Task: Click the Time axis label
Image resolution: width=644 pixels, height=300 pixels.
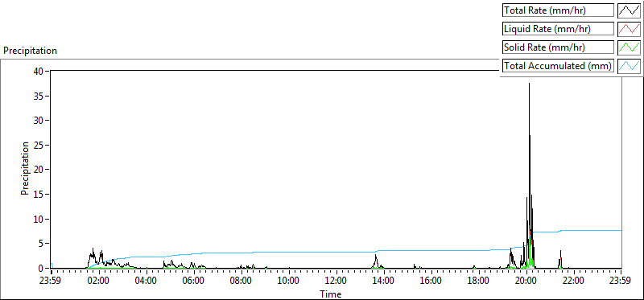Action: tap(331, 294)
